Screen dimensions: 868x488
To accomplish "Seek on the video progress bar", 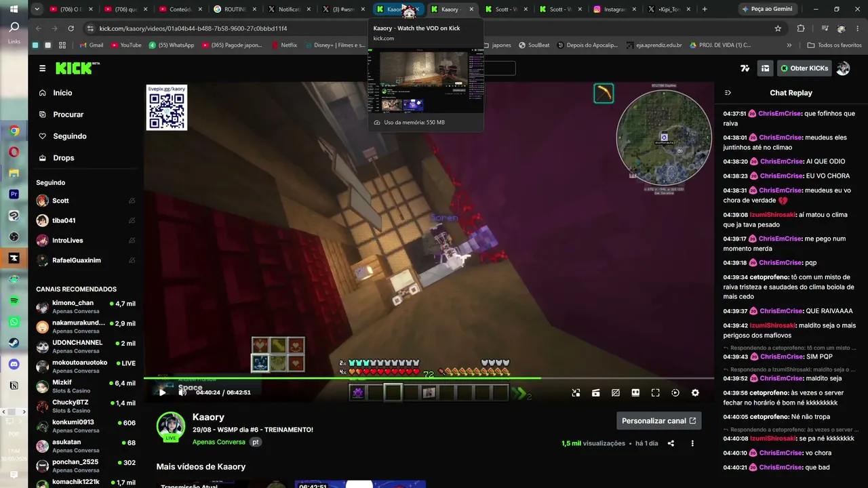I will (x=429, y=378).
